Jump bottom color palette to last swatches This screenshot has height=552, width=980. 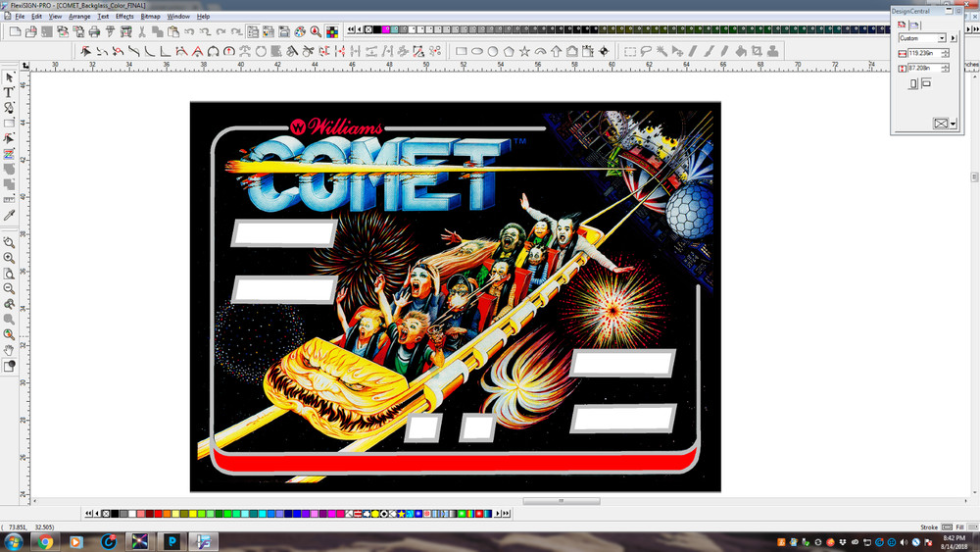point(507,513)
